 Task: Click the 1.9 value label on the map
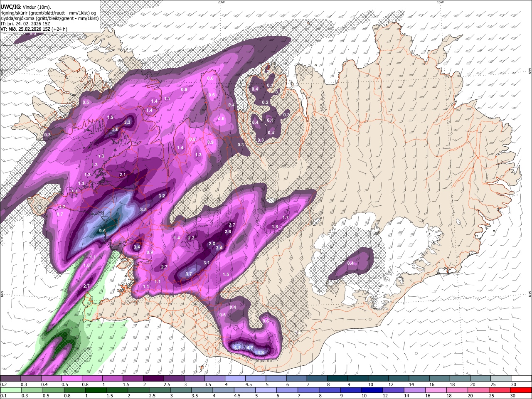110,118
